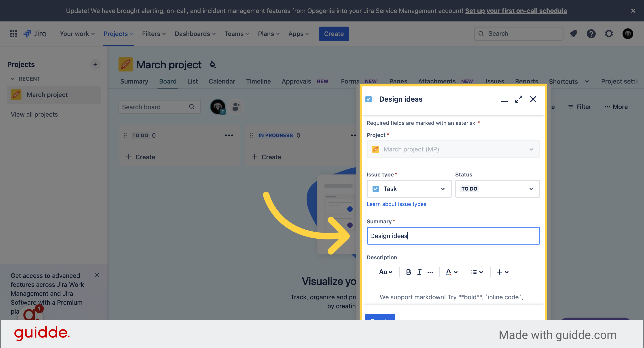Expand the dialog to full screen
The height and width of the screenshot is (348, 644).
click(x=519, y=99)
